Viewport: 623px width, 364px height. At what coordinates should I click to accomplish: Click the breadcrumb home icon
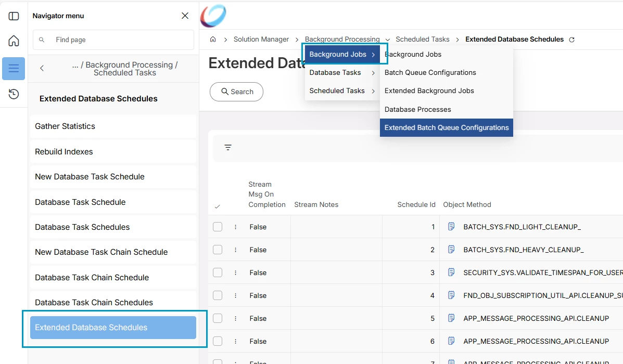click(213, 40)
